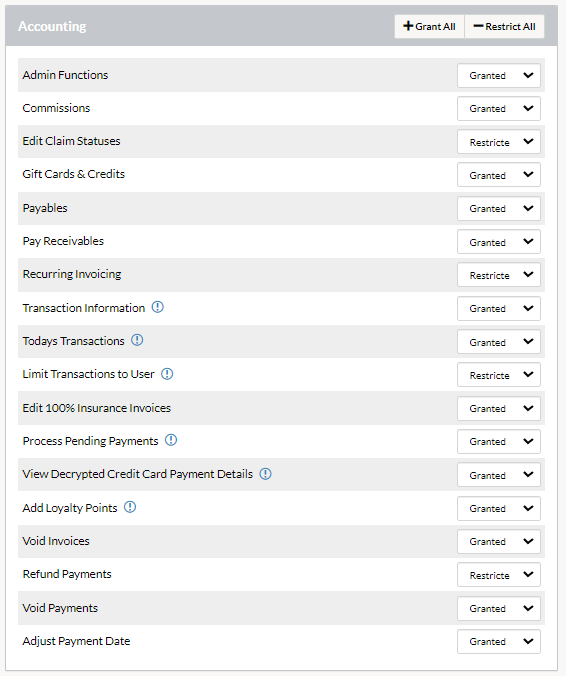Image resolution: width=566 pixels, height=676 pixels.
Task: Open Adjust Payment Date dropdown
Action: point(499,642)
